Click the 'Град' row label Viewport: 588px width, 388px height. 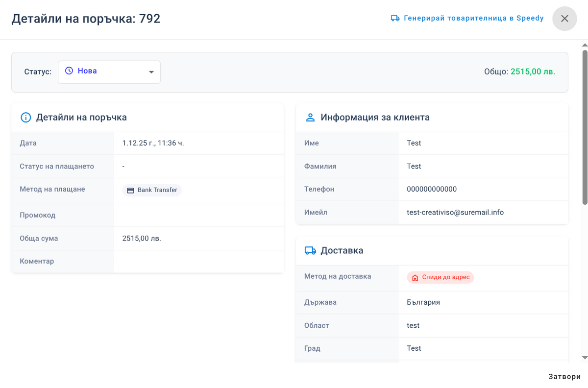click(x=312, y=348)
